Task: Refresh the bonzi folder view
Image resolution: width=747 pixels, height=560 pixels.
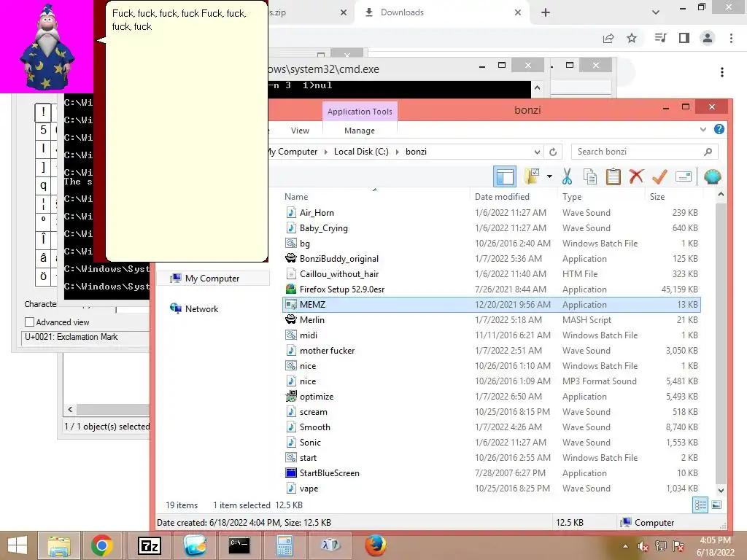Action: (553, 152)
